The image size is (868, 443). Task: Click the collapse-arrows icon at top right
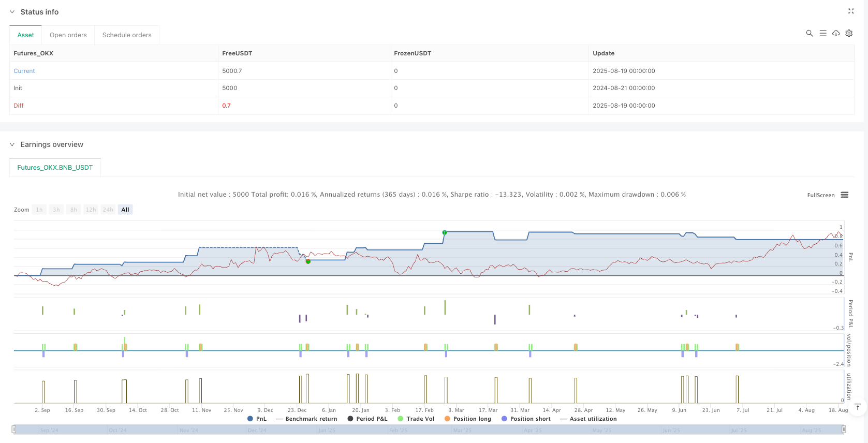coord(850,11)
